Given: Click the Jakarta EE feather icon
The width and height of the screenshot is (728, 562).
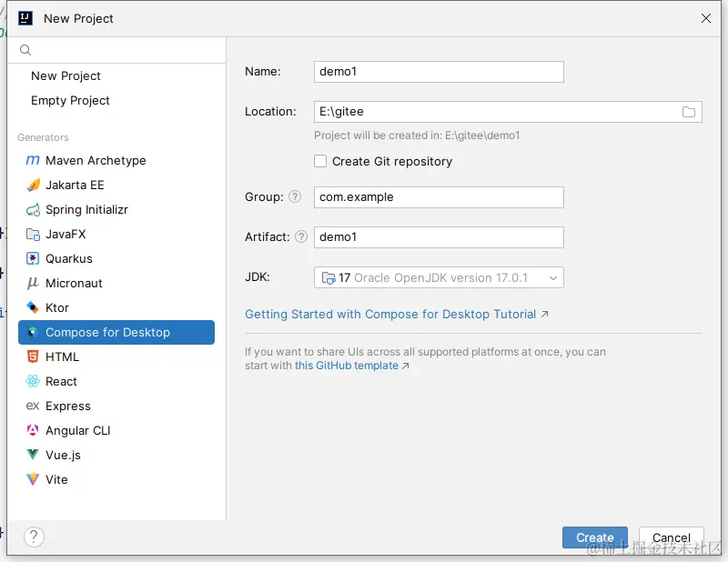Looking at the screenshot, I should (33, 186).
